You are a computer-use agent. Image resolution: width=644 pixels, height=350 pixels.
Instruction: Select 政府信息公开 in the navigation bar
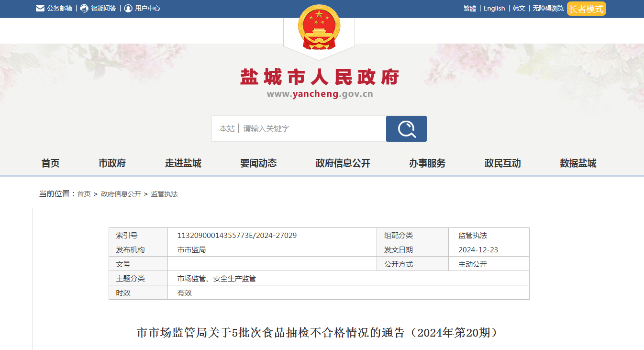pyautogui.click(x=343, y=163)
